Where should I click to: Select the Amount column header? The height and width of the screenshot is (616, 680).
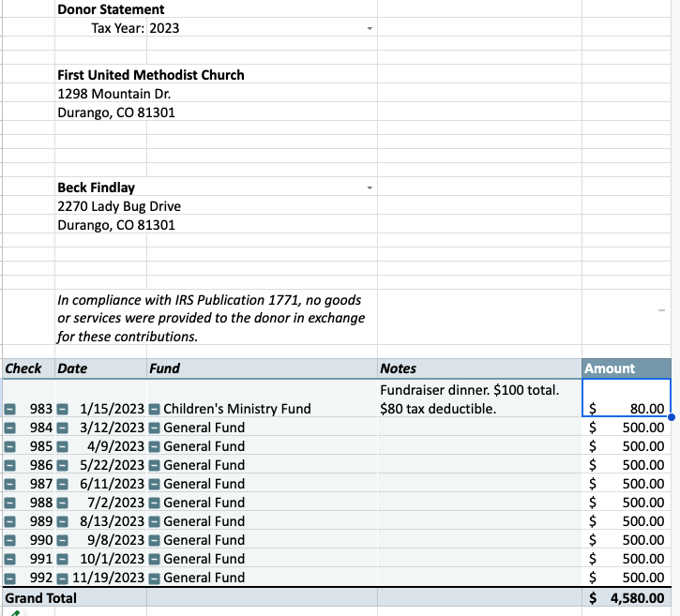tap(625, 368)
